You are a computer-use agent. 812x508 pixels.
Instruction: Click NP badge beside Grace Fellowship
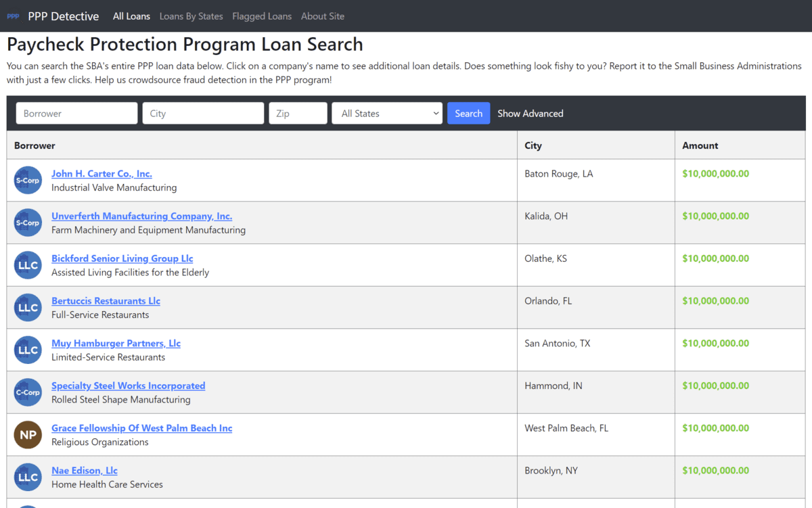click(28, 435)
